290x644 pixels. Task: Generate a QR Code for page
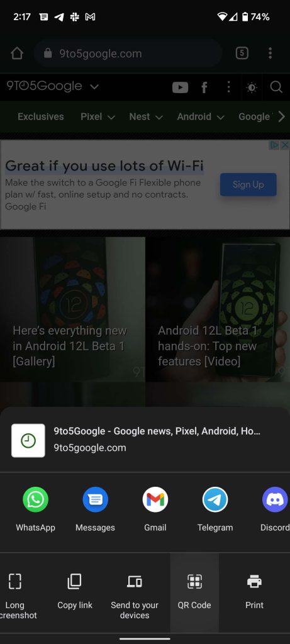(x=194, y=592)
